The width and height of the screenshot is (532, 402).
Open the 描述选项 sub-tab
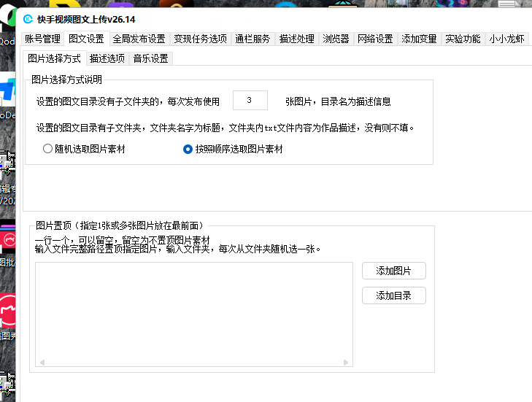107,58
